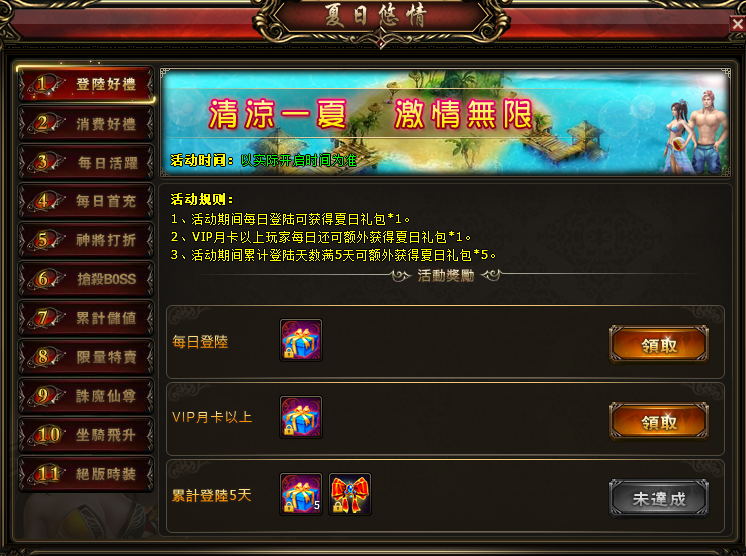Click the red bow reward icon

(x=350, y=494)
